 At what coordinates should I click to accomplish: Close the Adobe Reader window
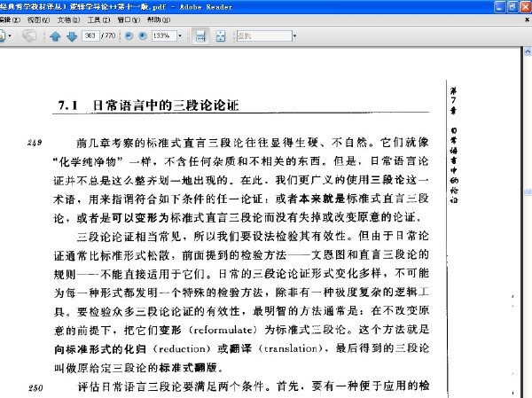(x=525, y=7)
